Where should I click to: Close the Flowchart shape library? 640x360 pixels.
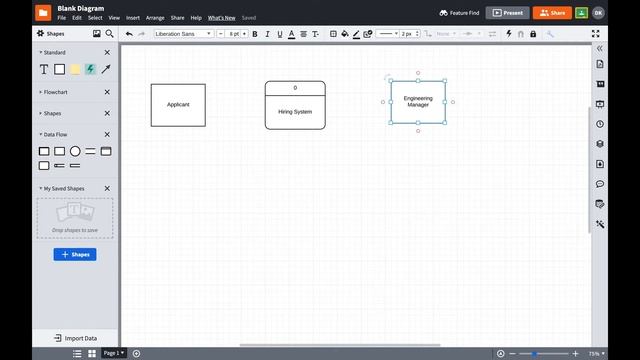point(107,92)
